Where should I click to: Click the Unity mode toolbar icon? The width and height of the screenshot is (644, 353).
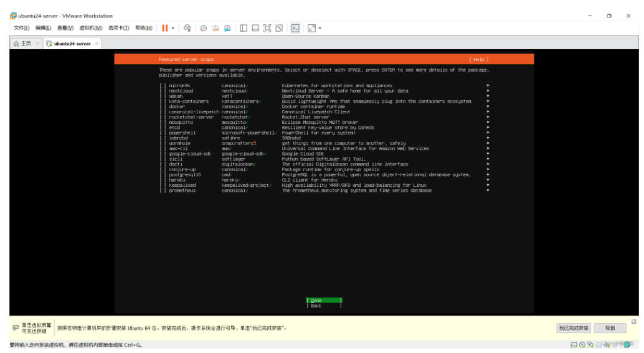[x=279, y=28]
